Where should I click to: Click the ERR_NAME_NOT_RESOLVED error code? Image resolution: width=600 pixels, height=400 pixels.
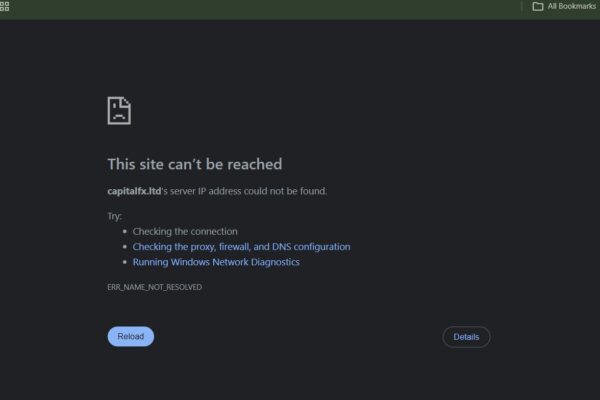[155, 287]
